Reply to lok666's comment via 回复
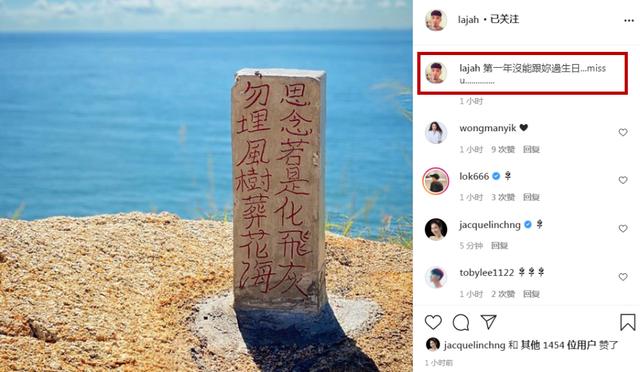The height and width of the screenshot is (372, 640). (531, 197)
